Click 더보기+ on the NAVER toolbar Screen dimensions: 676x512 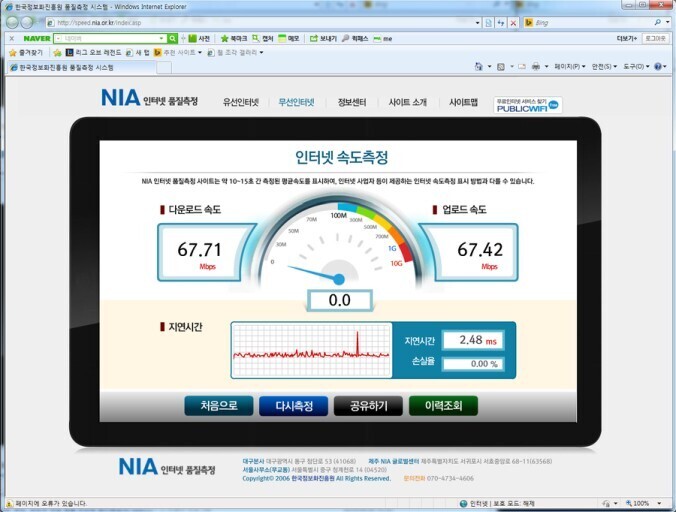click(626, 38)
